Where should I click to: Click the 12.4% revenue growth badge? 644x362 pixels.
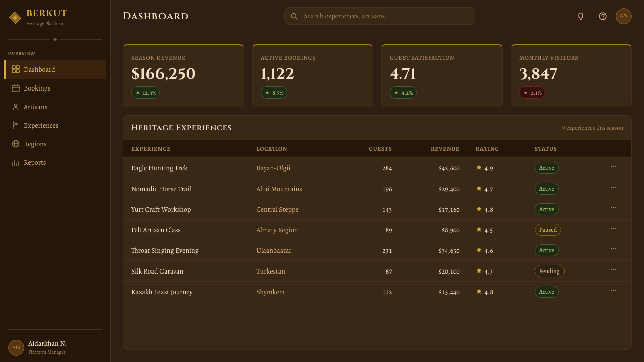pos(145,93)
